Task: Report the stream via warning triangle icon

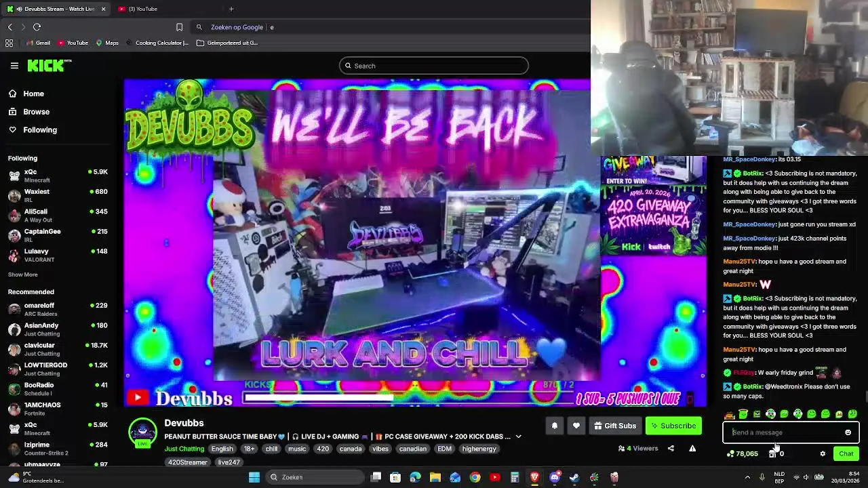Action: pos(692,448)
